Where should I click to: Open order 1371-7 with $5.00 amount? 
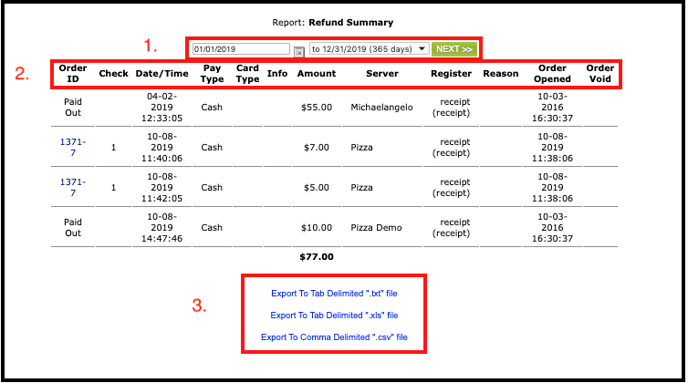tap(73, 187)
